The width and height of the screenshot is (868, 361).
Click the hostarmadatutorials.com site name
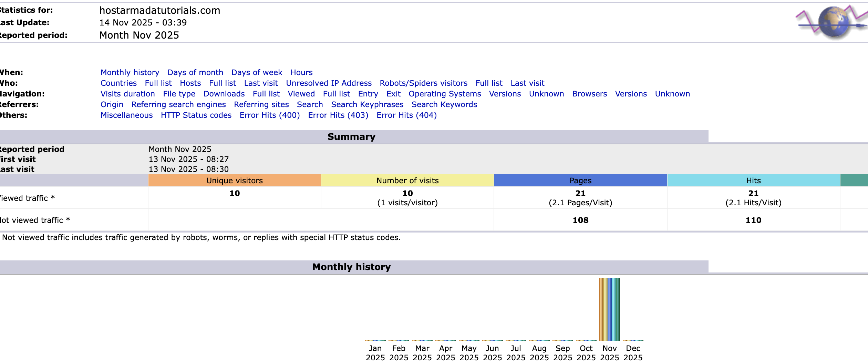pyautogui.click(x=160, y=10)
